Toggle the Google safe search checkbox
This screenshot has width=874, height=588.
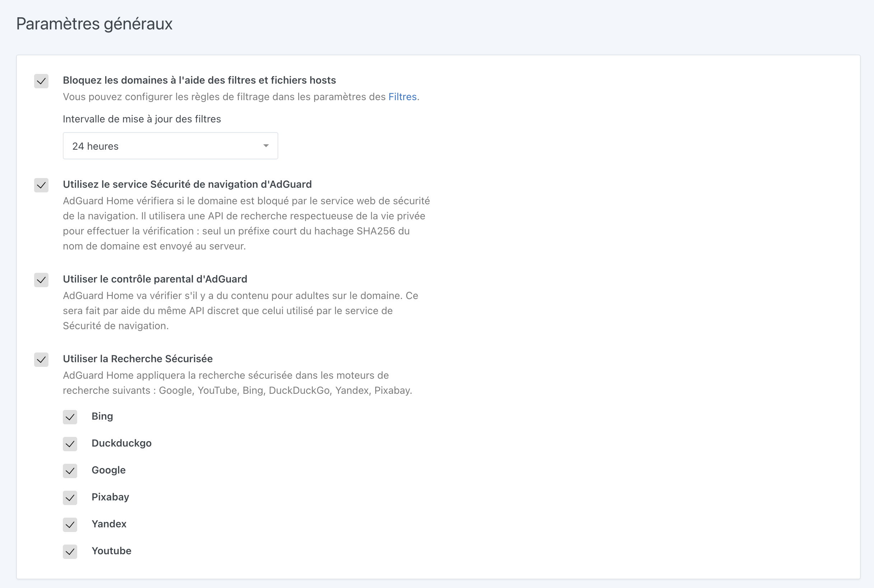point(70,471)
